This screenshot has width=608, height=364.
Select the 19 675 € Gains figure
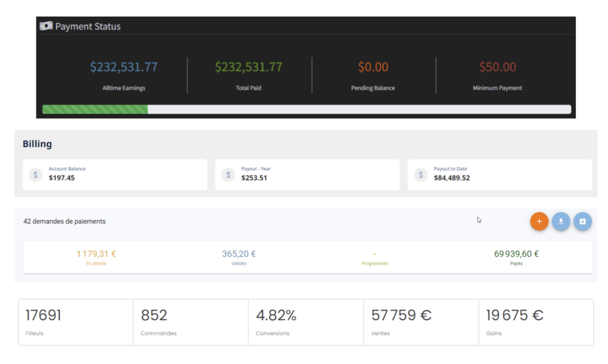click(515, 315)
